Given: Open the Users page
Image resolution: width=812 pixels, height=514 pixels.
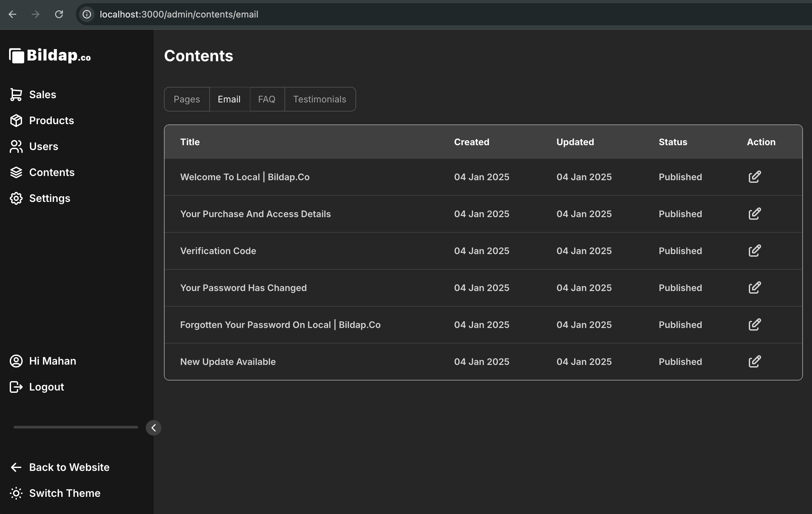Looking at the screenshot, I should click(43, 146).
